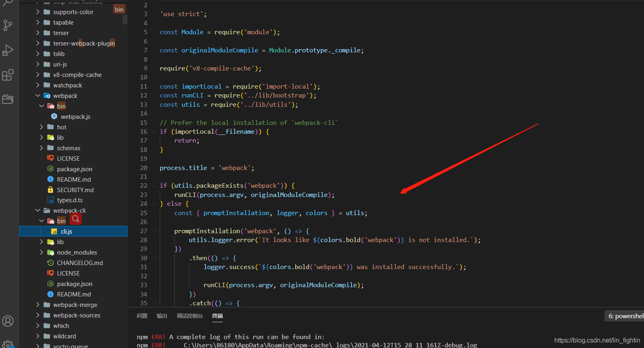Click the webpack package.json icon

[x=50, y=169]
